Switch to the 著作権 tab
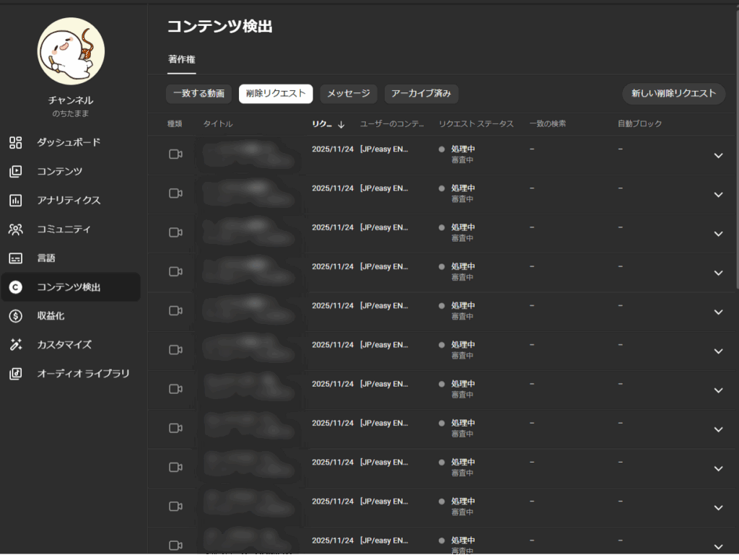Screen dimensions: 739x560 pos(181,59)
